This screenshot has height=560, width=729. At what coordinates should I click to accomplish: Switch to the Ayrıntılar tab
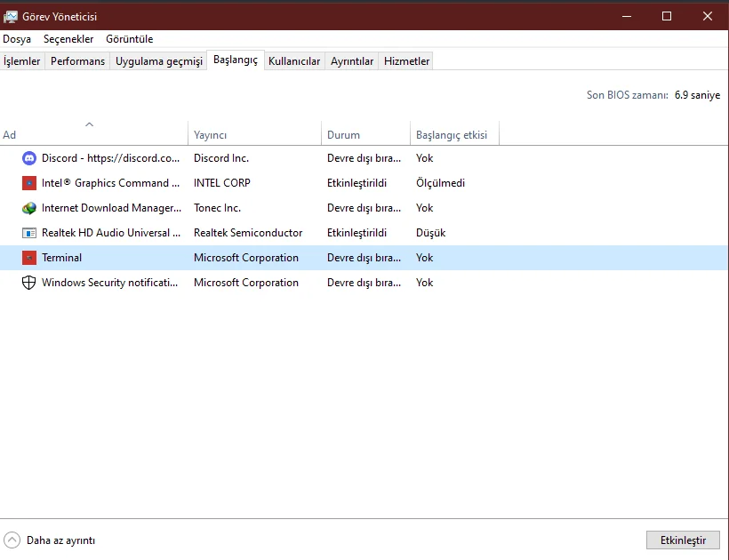point(352,61)
